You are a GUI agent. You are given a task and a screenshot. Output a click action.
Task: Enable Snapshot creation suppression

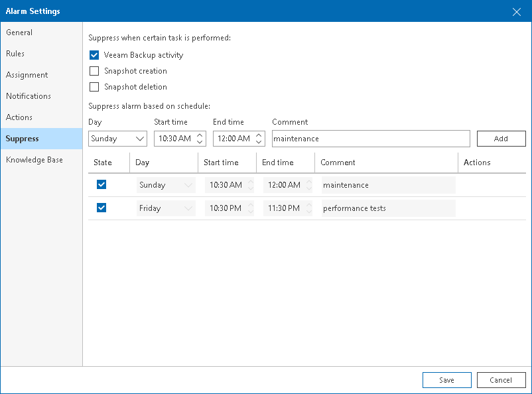click(x=94, y=71)
